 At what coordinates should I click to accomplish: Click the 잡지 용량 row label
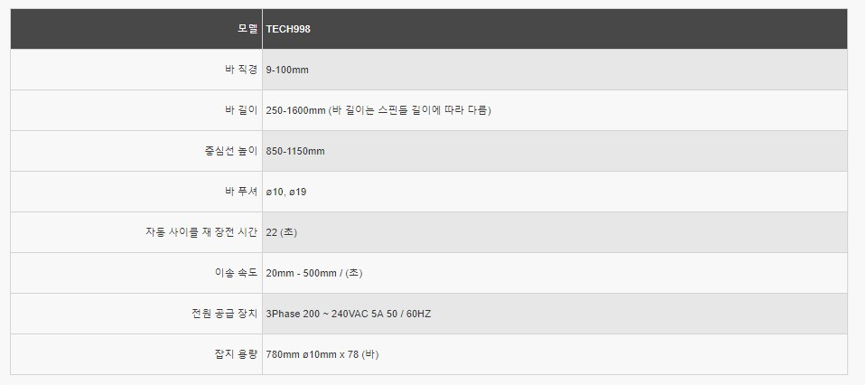click(237, 354)
